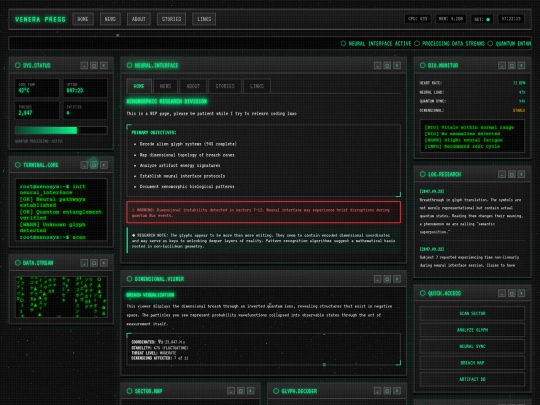Minimize the QUICK.ACCESS panel
Viewport: 540px width, 405px height.
tap(502, 293)
